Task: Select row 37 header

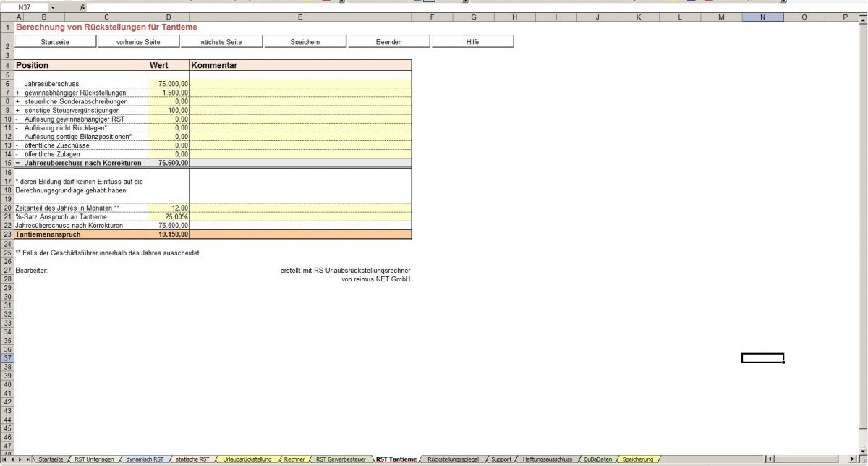Action: tap(7, 358)
